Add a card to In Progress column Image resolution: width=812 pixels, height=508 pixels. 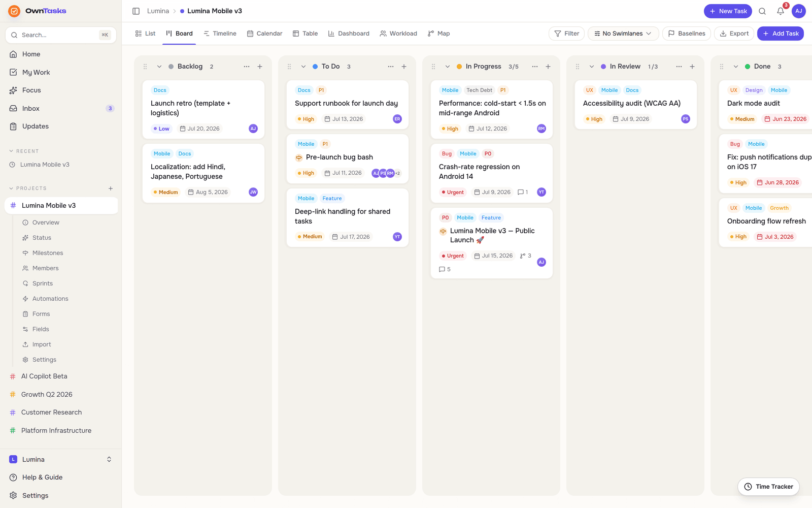[548, 67]
